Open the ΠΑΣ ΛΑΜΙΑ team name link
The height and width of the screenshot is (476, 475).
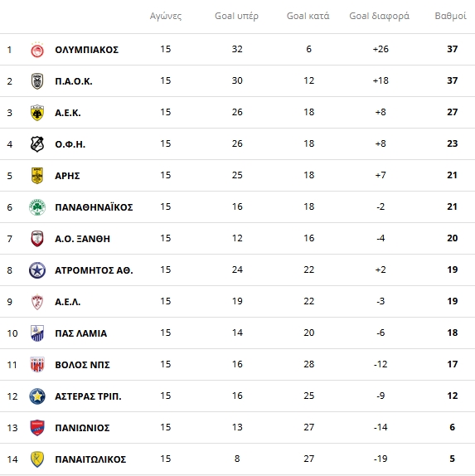[x=81, y=333]
